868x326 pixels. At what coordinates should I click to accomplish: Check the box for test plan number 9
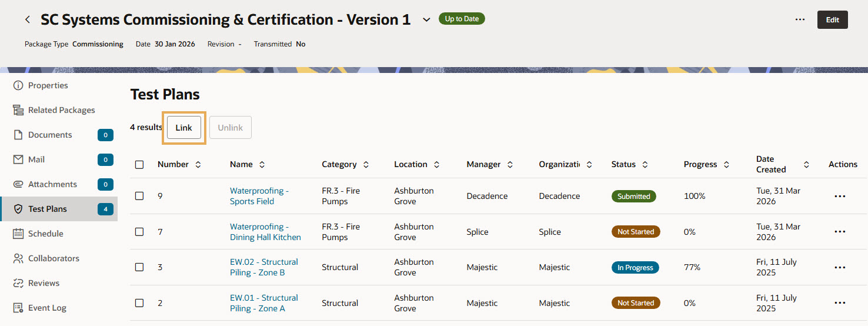[139, 196]
